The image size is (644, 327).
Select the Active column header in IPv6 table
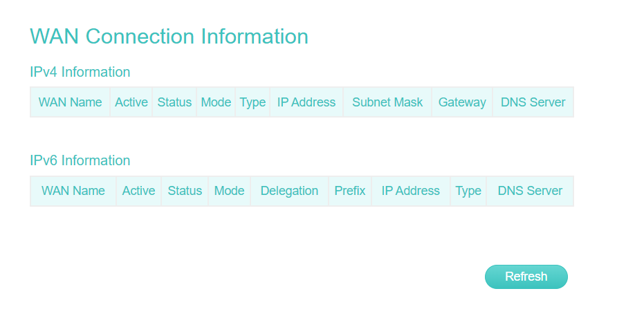138,191
